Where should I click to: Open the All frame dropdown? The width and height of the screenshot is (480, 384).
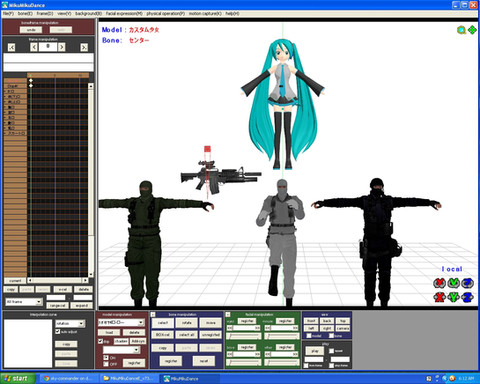click(24, 302)
